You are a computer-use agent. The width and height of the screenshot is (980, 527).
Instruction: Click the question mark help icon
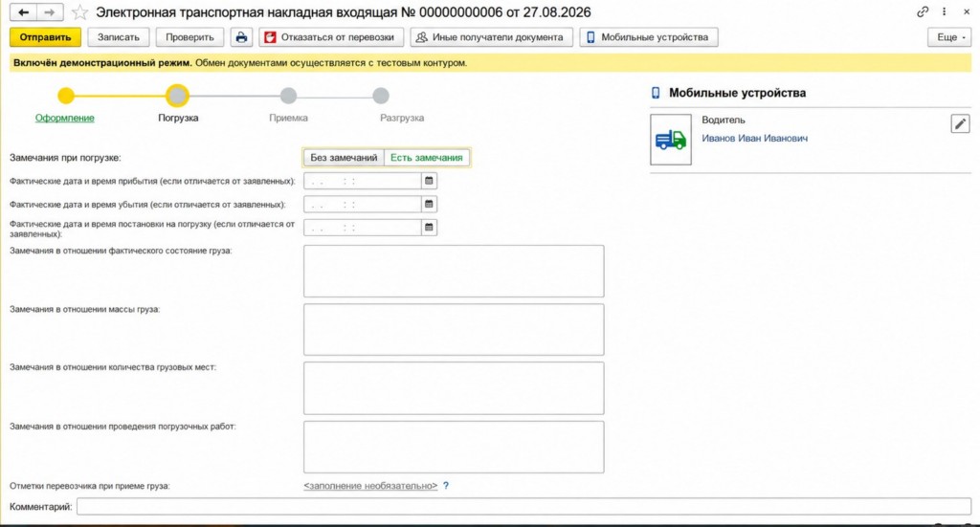(x=446, y=486)
